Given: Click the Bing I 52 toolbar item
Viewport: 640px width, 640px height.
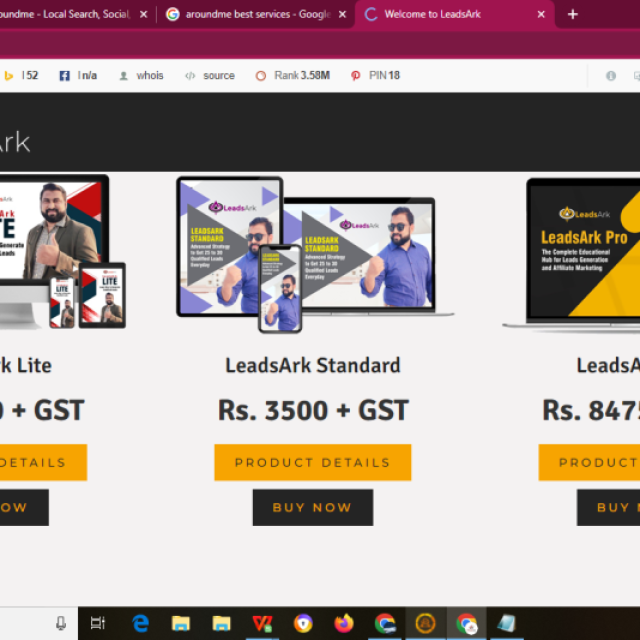Looking at the screenshot, I should coord(21,76).
